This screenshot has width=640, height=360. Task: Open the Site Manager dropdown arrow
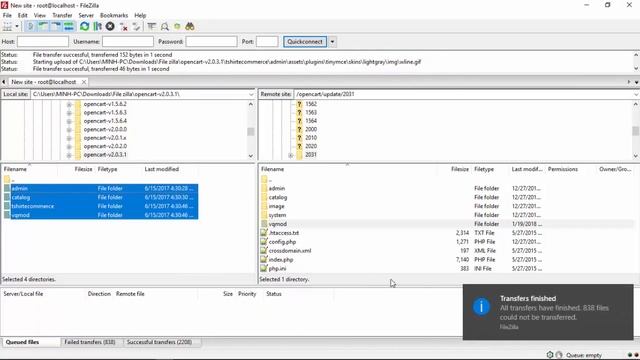(17, 27)
